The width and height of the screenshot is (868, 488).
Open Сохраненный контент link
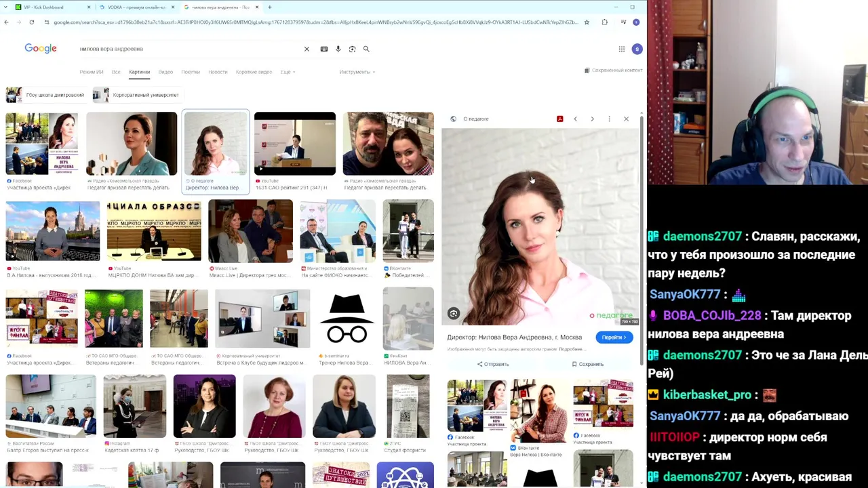[613, 70]
